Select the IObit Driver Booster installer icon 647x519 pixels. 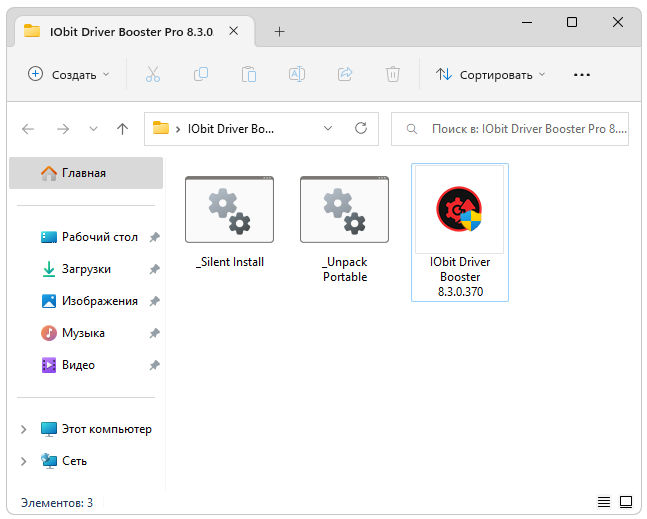tap(459, 210)
